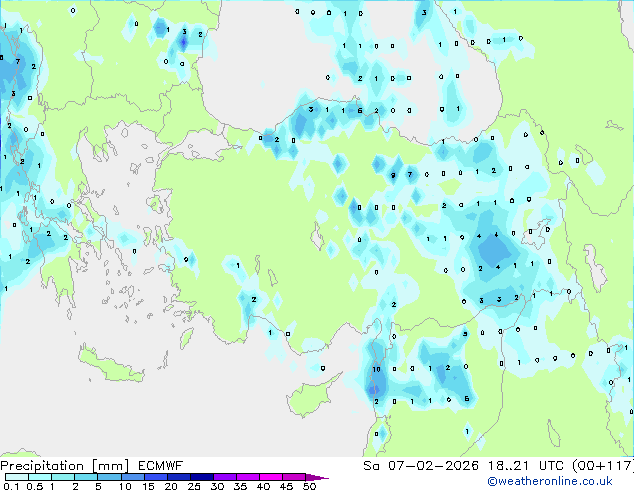Click the 1–2 mm legend color swatch
The width and height of the screenshot is (634, 490).
(x=63, y=477)
